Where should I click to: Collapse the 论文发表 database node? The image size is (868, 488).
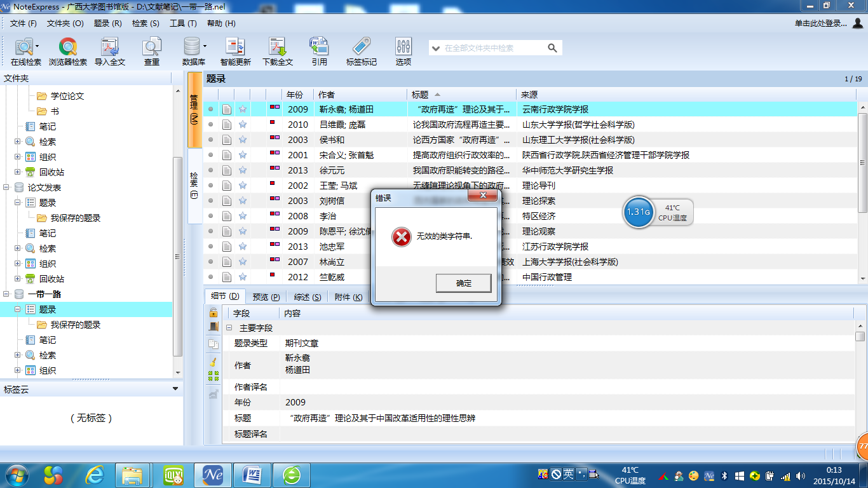pyautogui.click(x=6, y=187)
